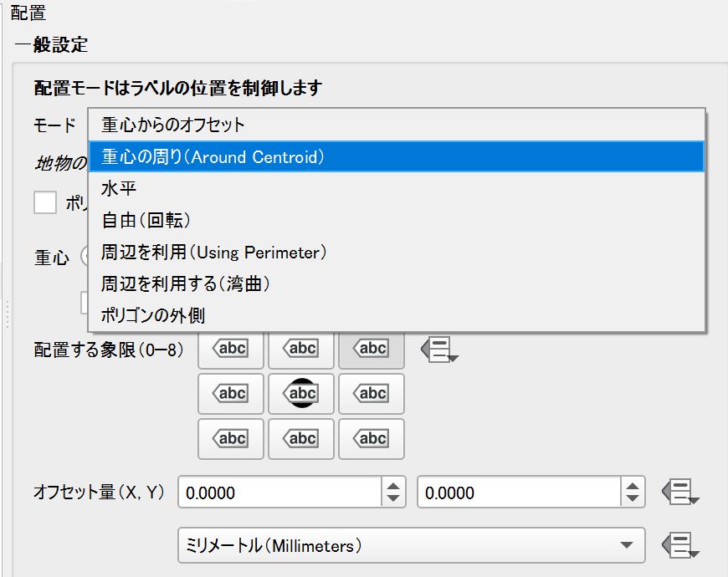
Task: Toggle the checkbox below 地物の label
Action: point(45,202)
